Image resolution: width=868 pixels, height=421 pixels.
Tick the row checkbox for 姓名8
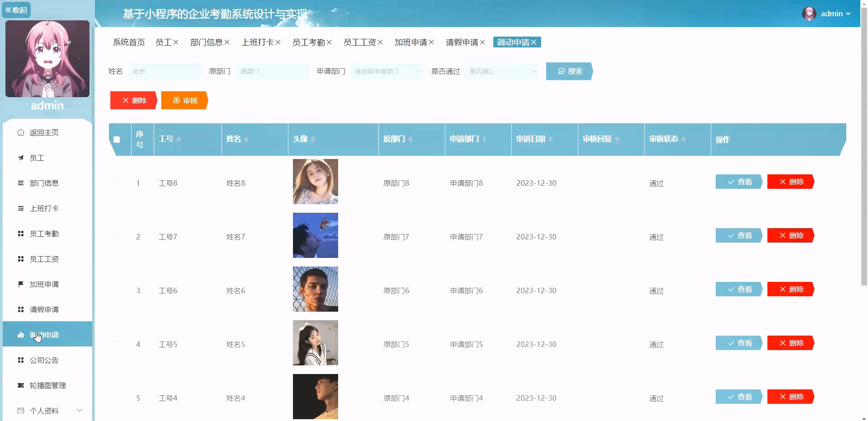pyautogui.click(x=117, y=183)
